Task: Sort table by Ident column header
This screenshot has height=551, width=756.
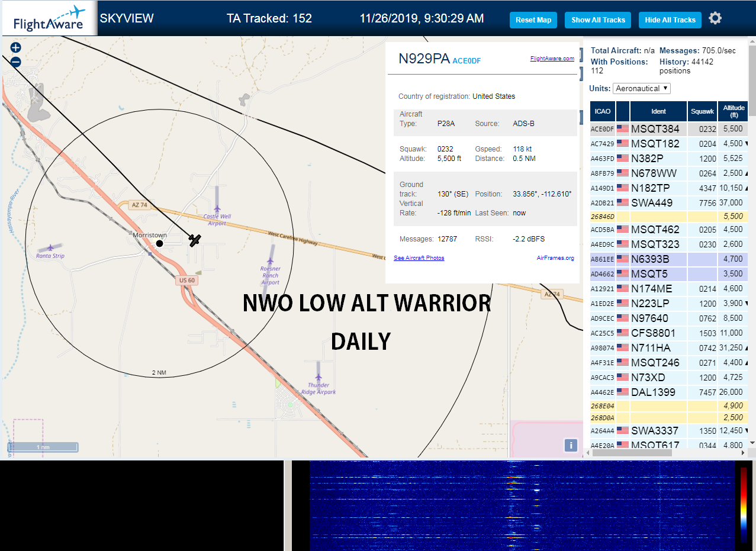Action: (x=658, y=111)
